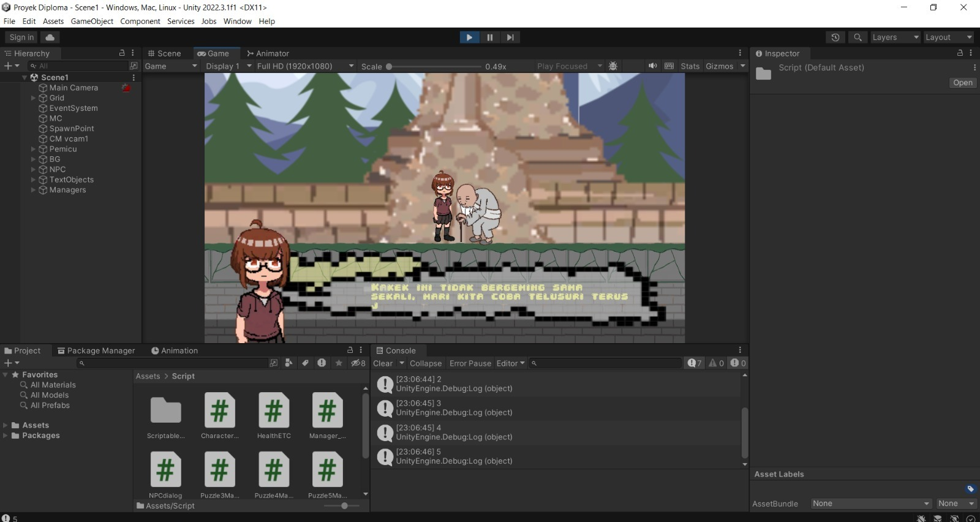Open the Undo History icon

click(835, 37)
